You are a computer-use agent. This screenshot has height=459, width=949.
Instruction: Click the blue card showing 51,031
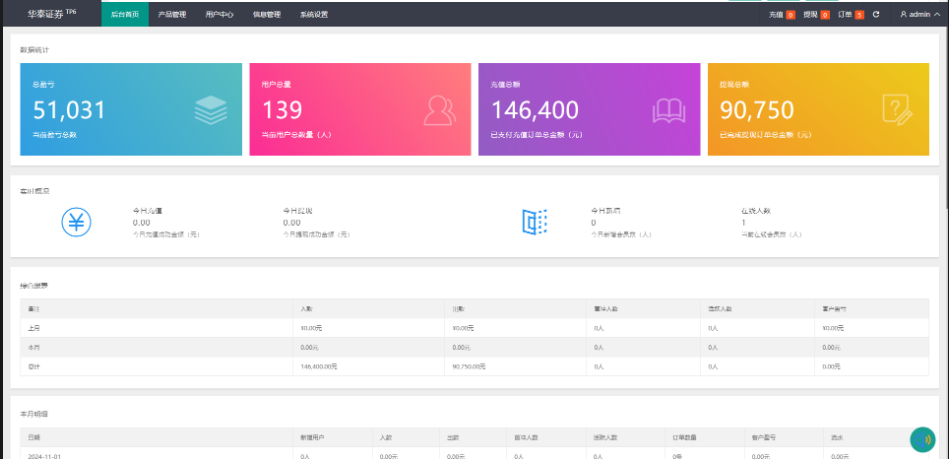(131, 110)
